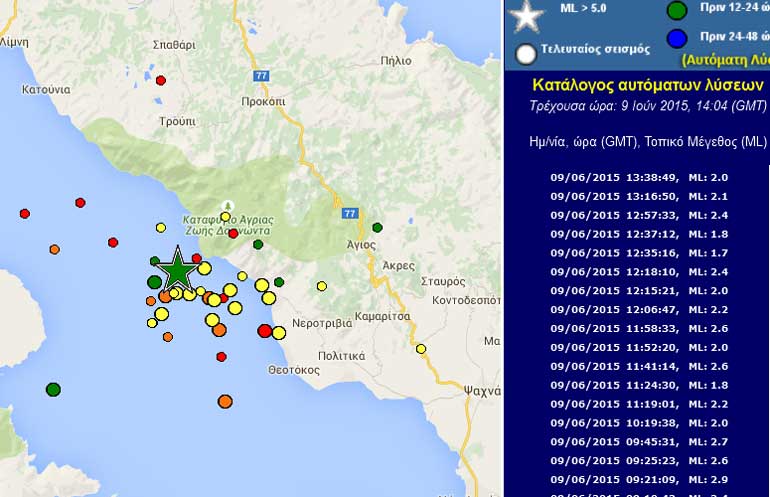Click the green legend circle for 12-24 hours
This screenshot has width=770, height=497.
[x=676, y=12]
